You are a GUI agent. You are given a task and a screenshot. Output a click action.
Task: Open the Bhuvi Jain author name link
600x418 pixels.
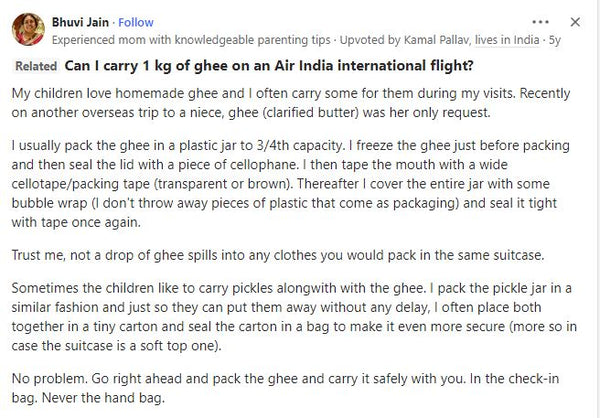[80, 23]
